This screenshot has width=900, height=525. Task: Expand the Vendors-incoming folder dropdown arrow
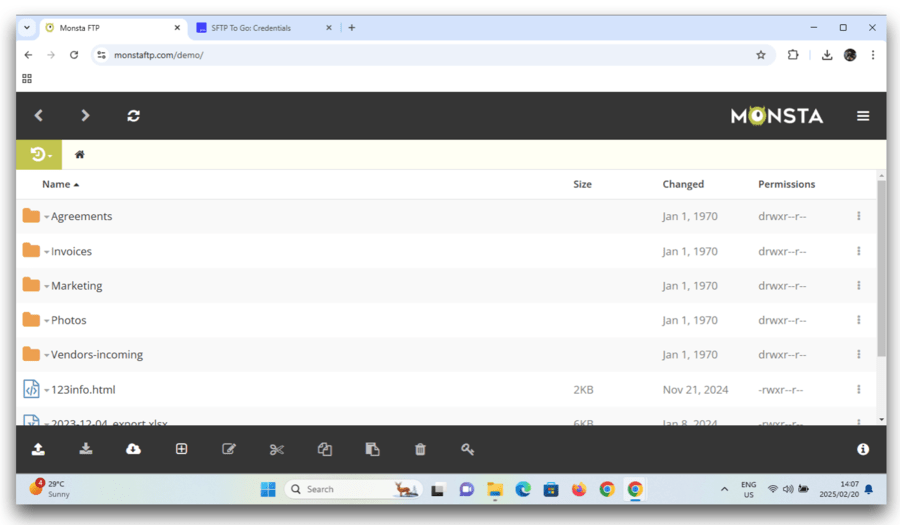click(x=46, y=356)
